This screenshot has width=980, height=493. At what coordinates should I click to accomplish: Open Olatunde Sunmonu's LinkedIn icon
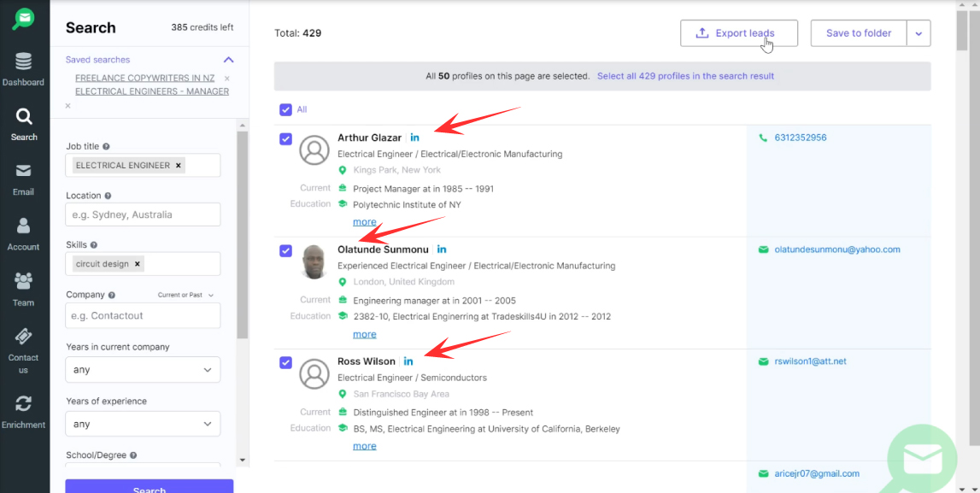click(x=442, y=249)
